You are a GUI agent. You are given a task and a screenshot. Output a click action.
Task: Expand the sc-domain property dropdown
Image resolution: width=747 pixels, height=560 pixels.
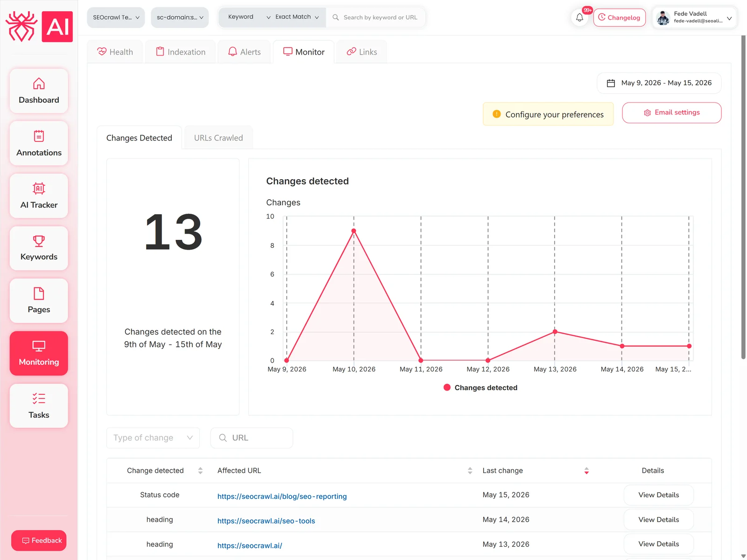pos(180,17)
